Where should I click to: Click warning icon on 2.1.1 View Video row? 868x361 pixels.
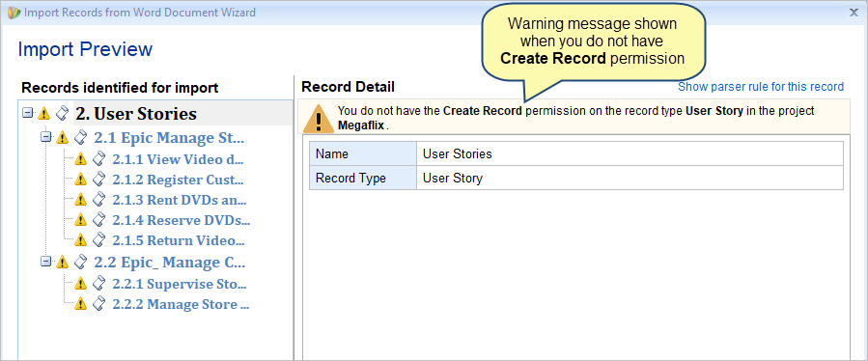click(81, 159)
